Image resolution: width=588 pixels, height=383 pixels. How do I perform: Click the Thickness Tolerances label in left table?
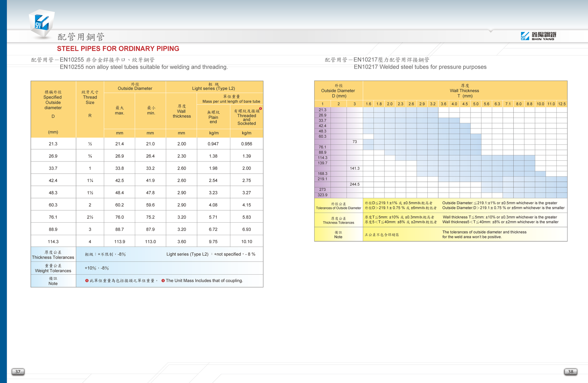pos(53,255)
